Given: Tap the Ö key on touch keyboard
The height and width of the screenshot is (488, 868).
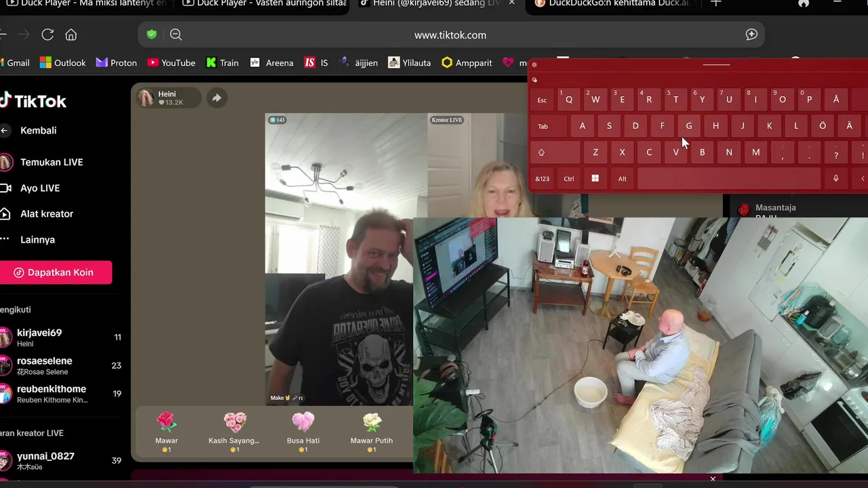Looking at the screenshot, I should pos(823,126).
